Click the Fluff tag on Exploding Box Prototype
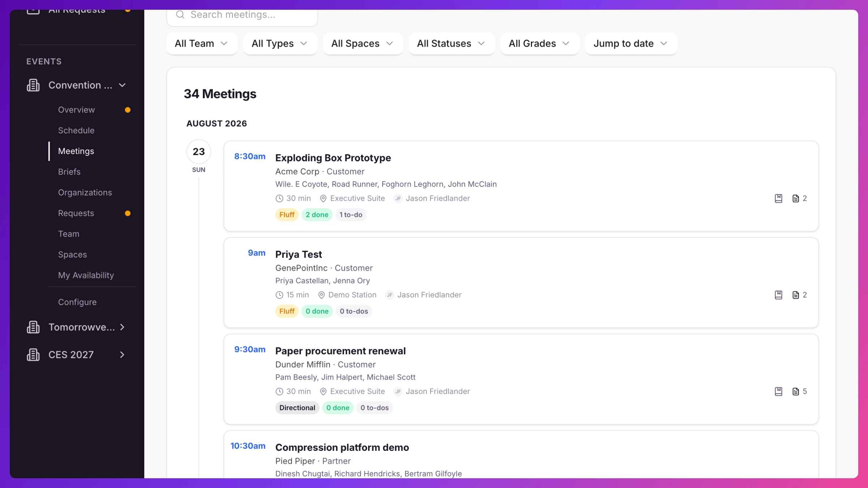Screen dimensions: 868x488 pos(287,215)
